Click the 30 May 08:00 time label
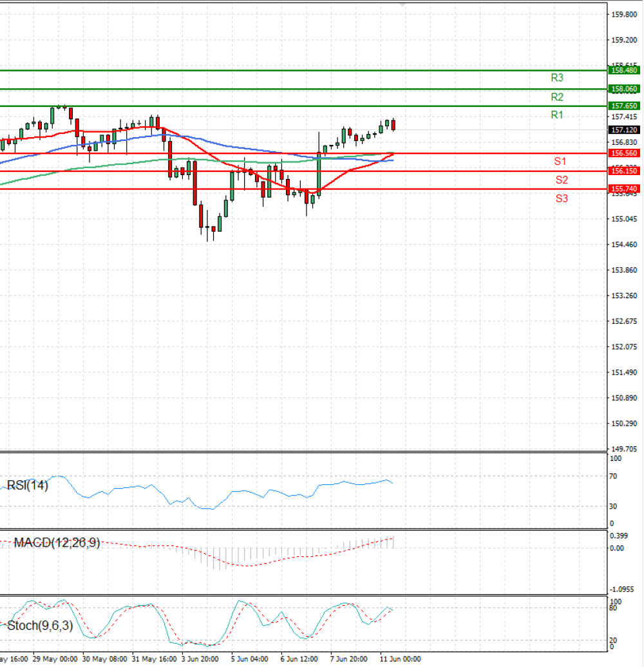The image size is (644, 667). [x=104, y=659]
